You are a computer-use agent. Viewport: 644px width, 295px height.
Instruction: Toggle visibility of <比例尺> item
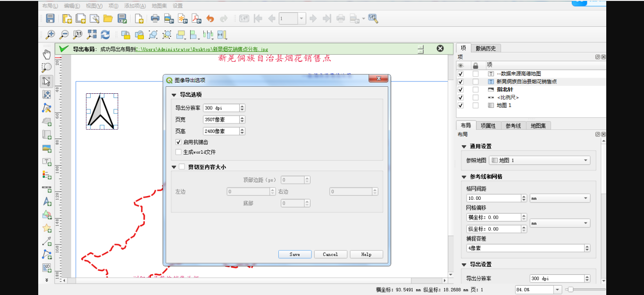[461, 98]
